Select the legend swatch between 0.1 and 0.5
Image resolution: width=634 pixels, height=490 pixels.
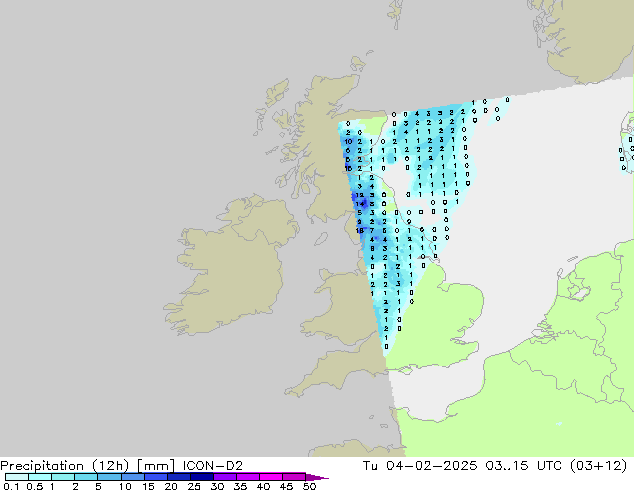click(x=17, y=477)
